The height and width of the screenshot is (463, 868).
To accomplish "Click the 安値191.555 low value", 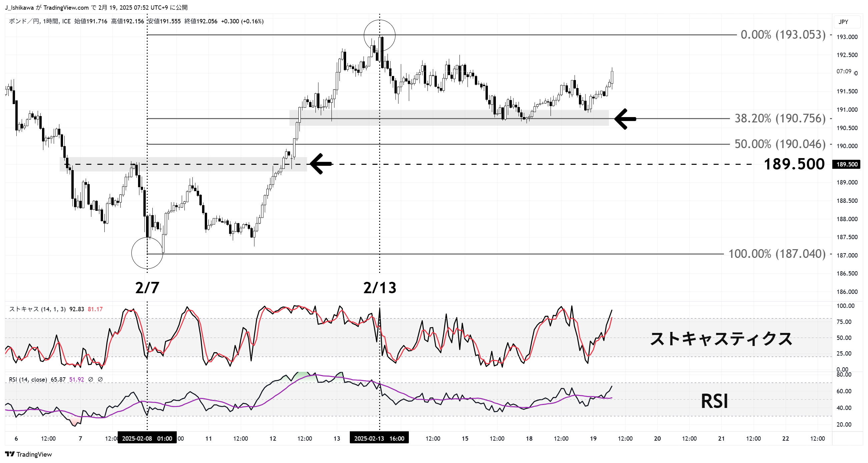I will coord(164,21).
